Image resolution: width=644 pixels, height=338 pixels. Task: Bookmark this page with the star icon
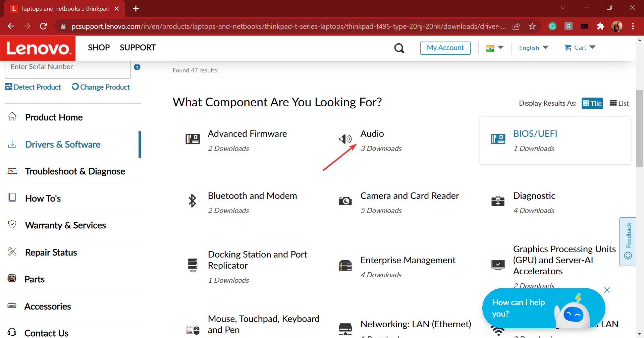pyautogui.click(x=532, y=26)
